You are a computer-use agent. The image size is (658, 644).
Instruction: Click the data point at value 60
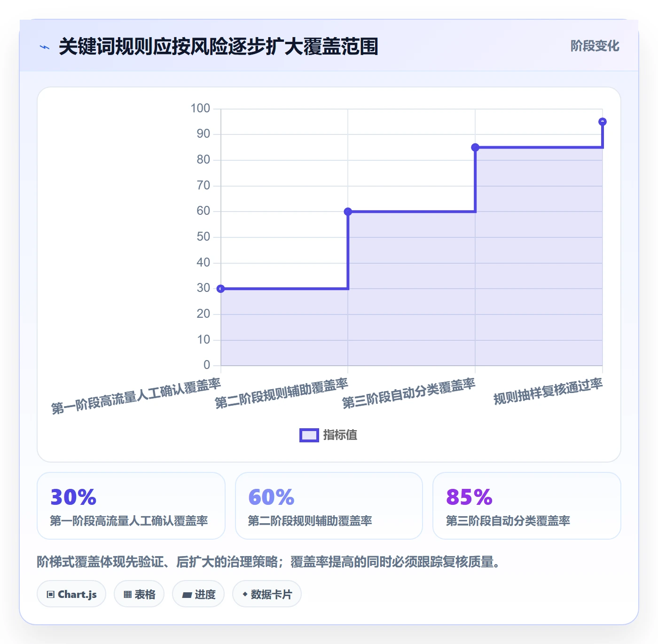(348, 212)
